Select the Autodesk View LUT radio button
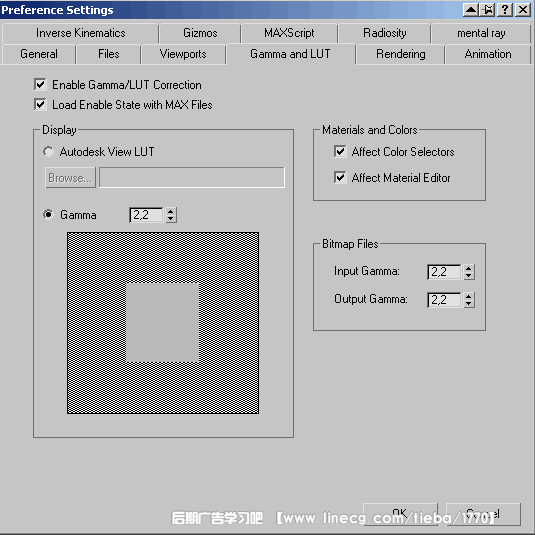 tap(48, 151)
